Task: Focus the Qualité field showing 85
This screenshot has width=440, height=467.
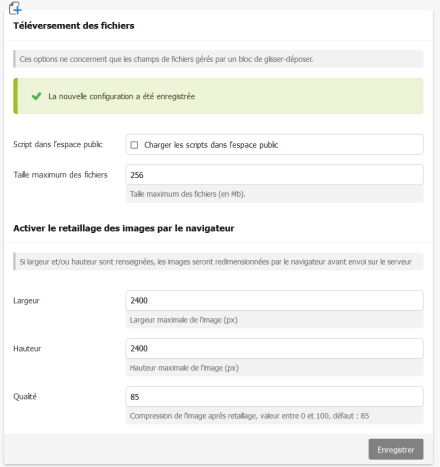Action: 275,397
